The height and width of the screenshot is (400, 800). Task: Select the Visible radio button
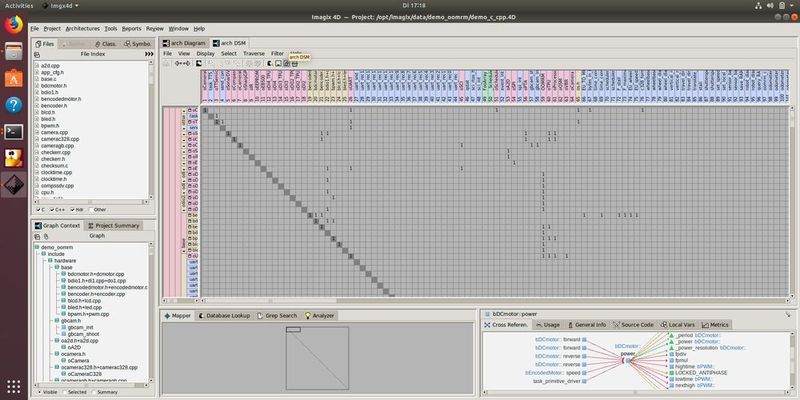(x=40, y=392)
